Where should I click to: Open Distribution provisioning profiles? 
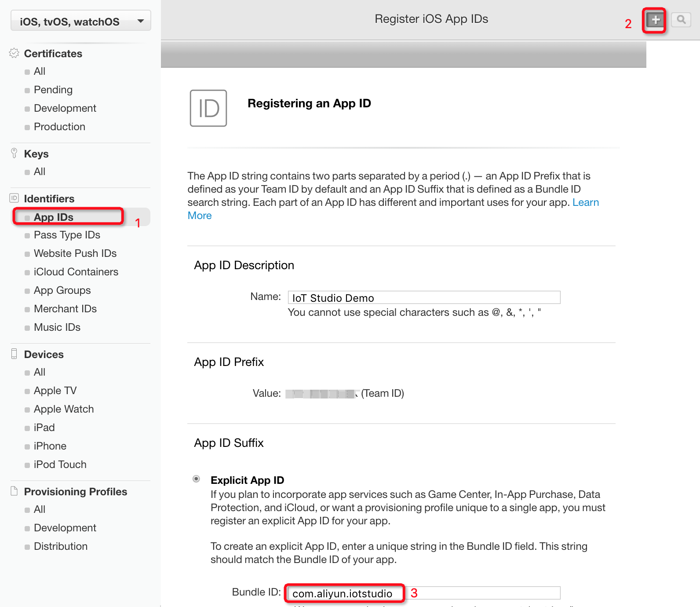[61, 547]
